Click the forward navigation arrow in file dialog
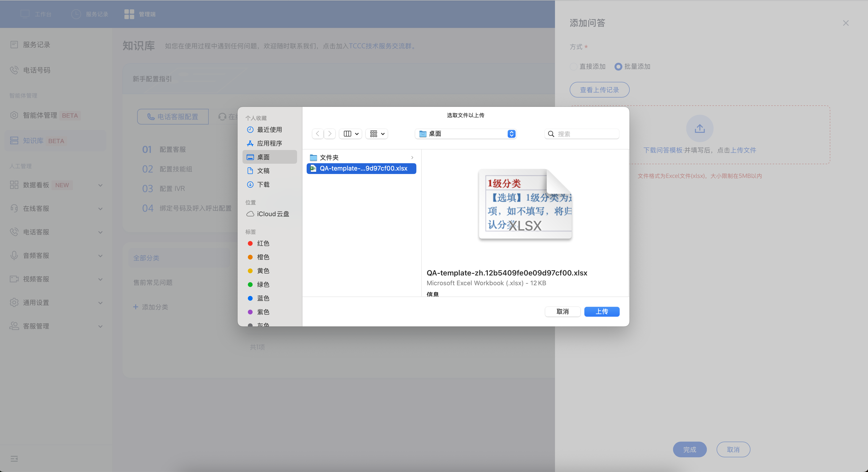The height and width of the screenshot is (472, 868). [330, 134]
